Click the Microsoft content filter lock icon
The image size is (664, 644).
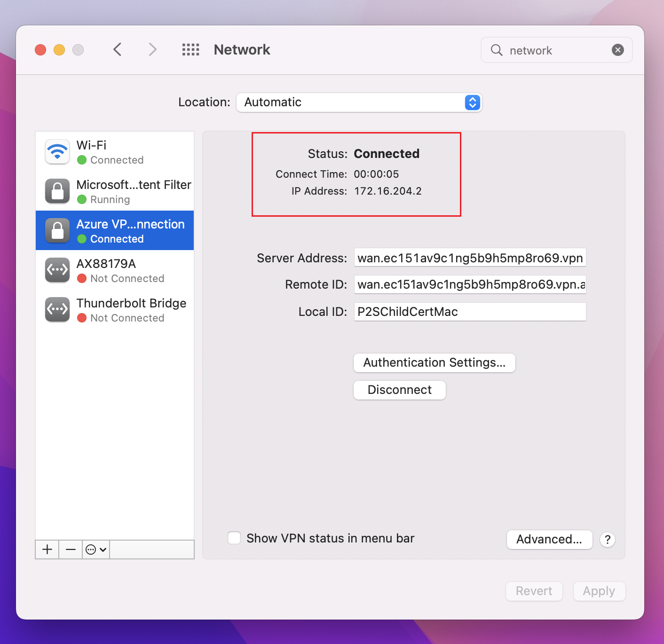[57, 191]
